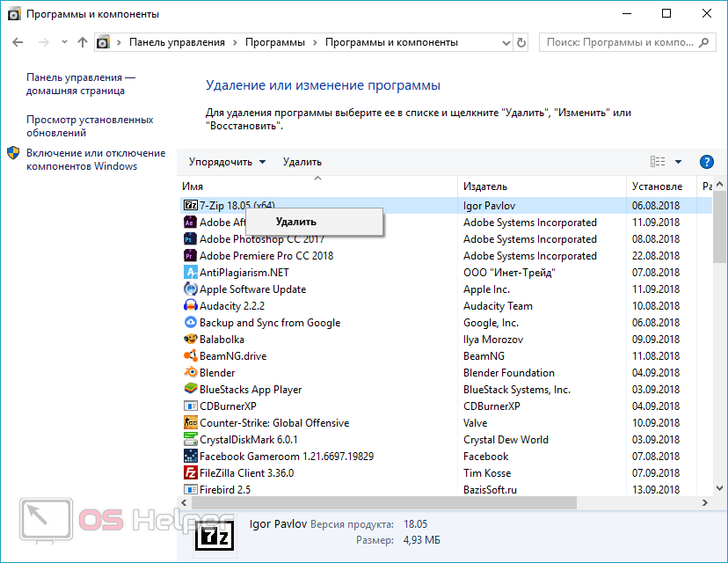
Task: Click the Control Panel icon in address bar
Action: [103, 42]
